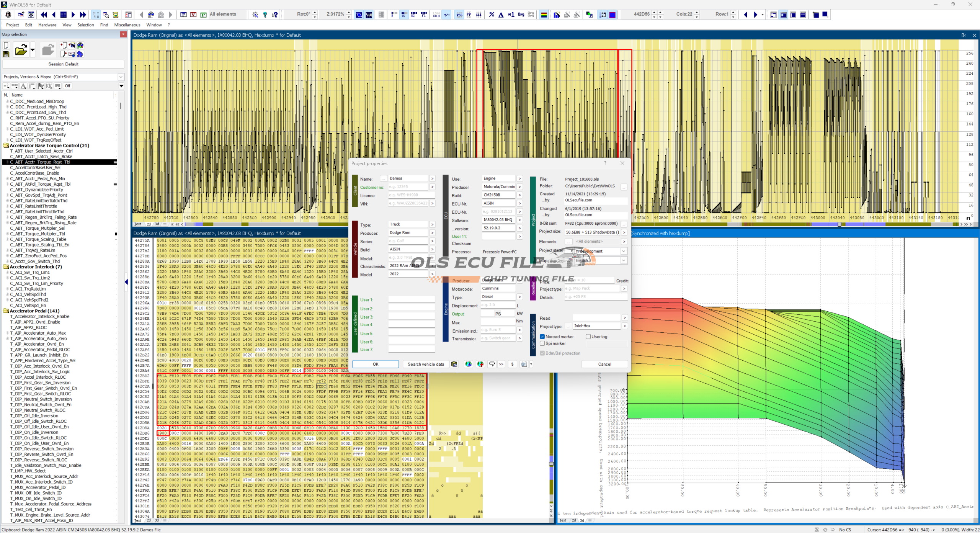Collapse Accelerator Interlock (7) folder

point(6,267)
